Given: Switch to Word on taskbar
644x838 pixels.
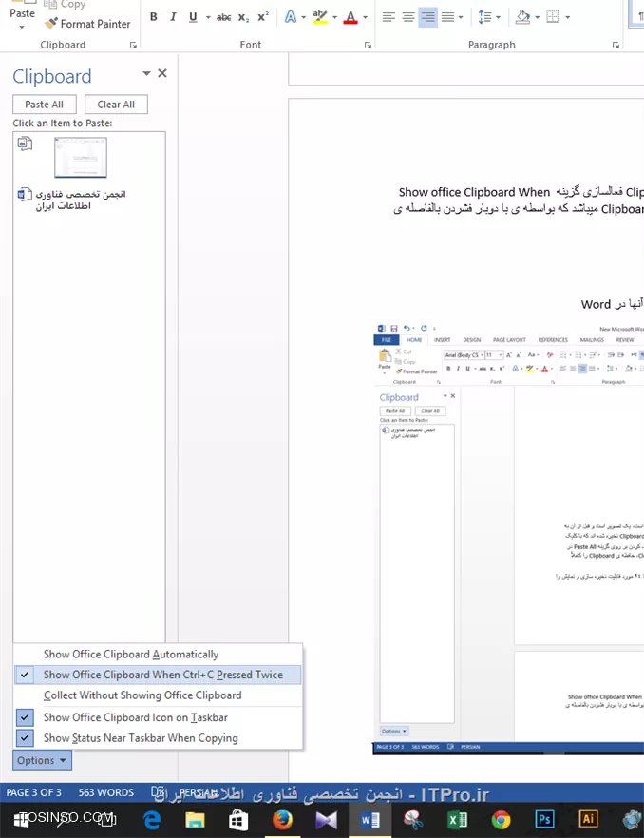Looking at the screenshot, I should (369, 820).
